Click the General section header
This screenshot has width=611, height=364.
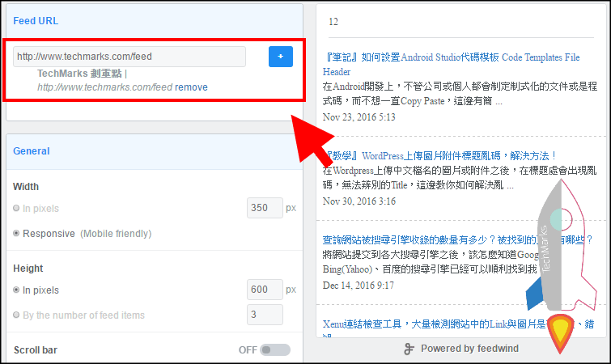[32, 151]
